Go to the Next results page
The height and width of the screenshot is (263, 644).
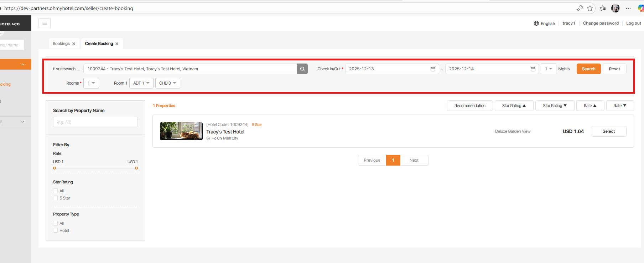pos(414,160)
